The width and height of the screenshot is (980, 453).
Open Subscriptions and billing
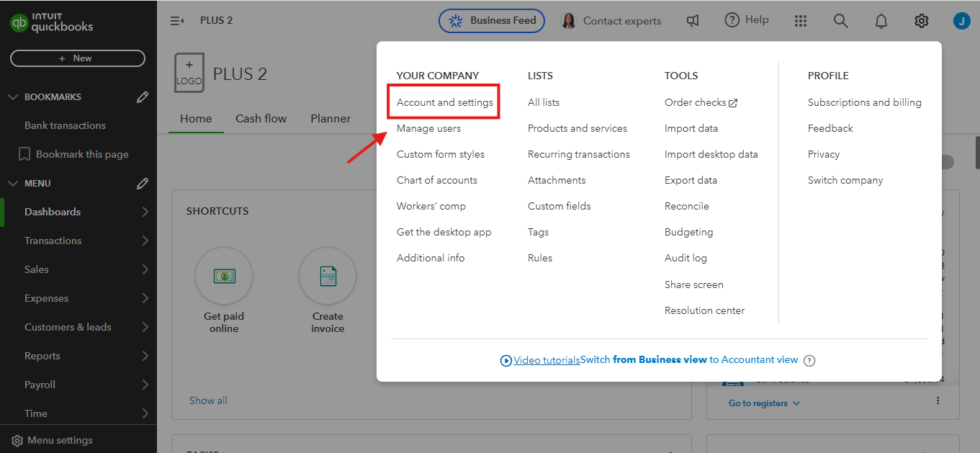tap(865, 102)
